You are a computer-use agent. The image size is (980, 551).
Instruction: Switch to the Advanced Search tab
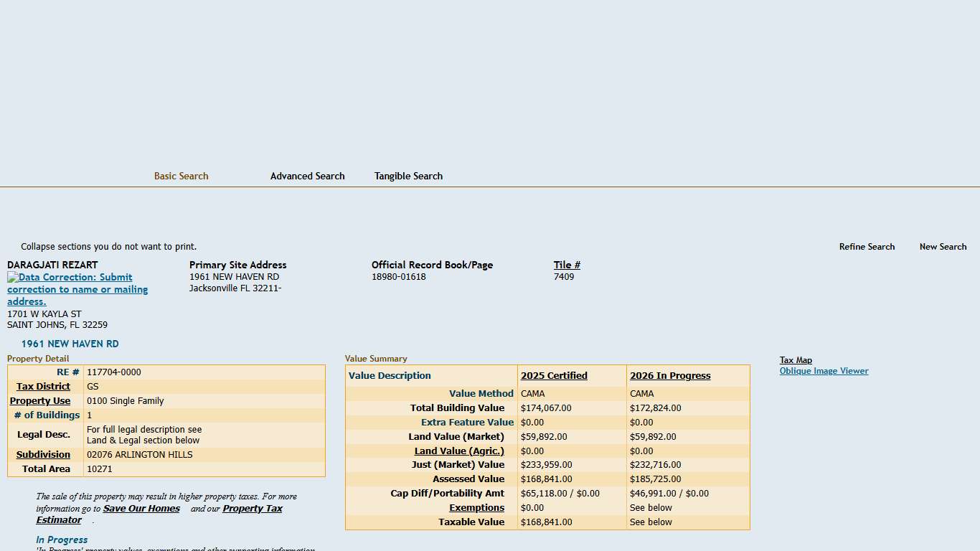[x=307, y=176]
